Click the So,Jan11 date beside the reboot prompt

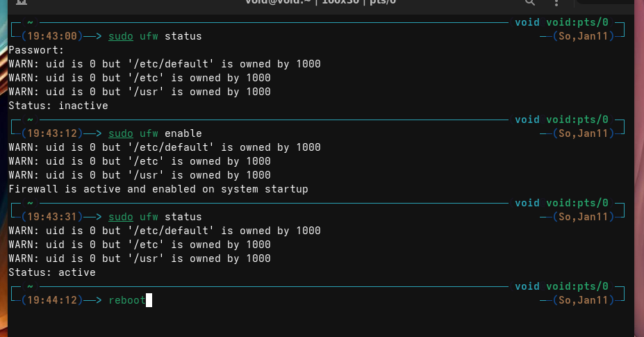(x=584, y=300)
